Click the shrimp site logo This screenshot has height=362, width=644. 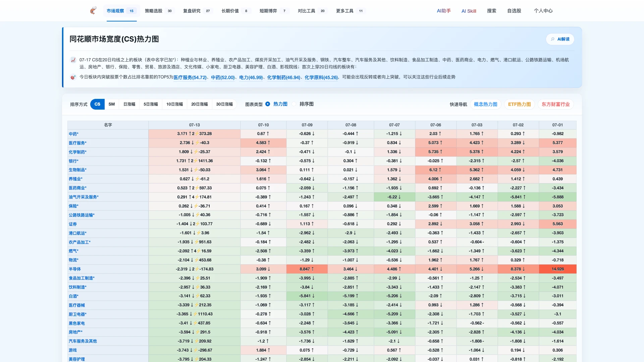pos(93,11)
